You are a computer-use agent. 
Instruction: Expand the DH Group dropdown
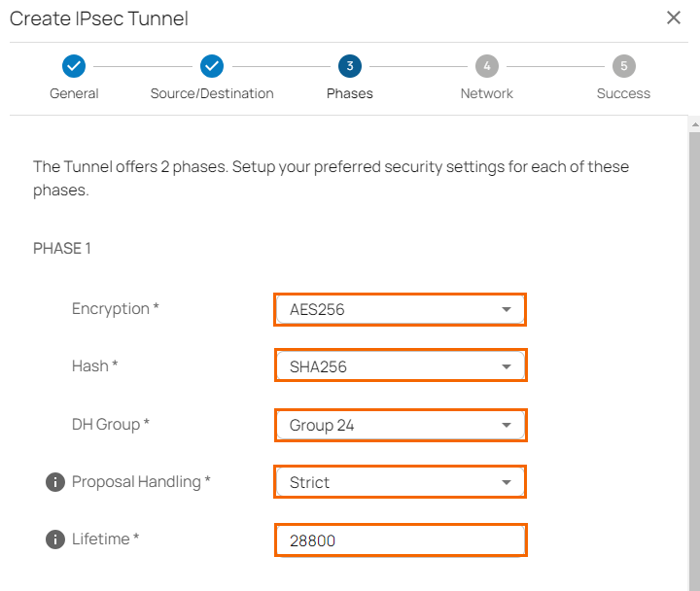(400, 425)
